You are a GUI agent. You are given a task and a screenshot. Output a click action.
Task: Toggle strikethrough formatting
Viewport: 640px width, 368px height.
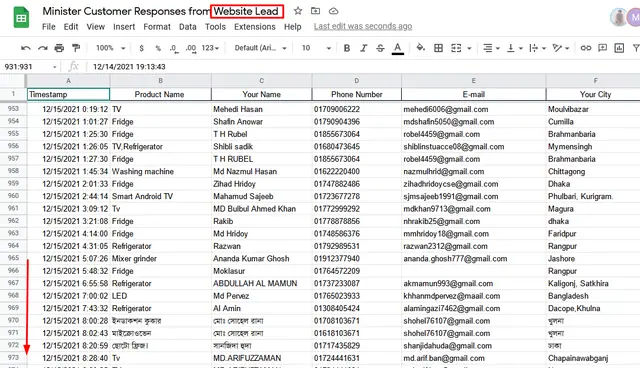click(x=380, y=48)
